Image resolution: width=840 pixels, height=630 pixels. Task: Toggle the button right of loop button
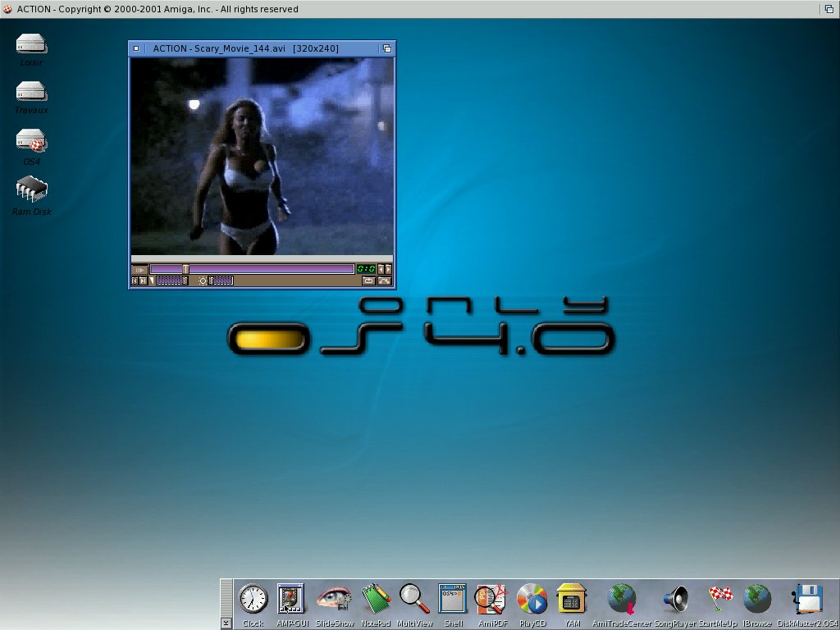tap(385, 281)
